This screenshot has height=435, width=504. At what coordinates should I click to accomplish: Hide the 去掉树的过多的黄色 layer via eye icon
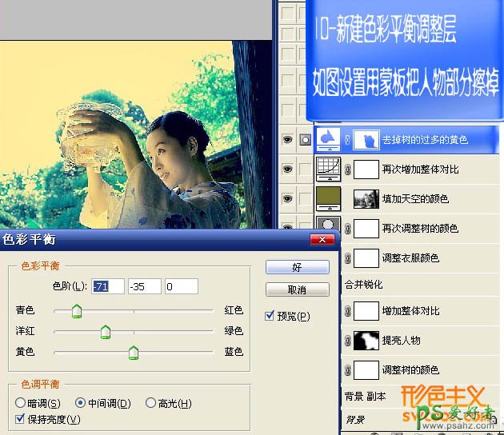click(x=287, y=140)
